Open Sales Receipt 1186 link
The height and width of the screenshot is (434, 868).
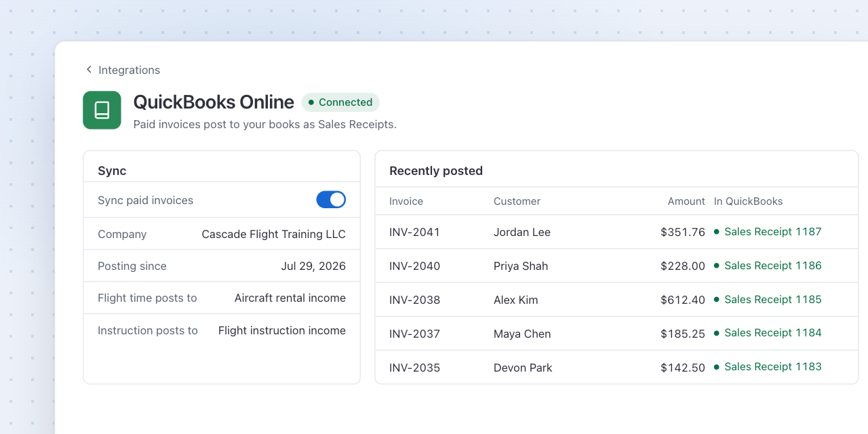[x=772, y=266]
